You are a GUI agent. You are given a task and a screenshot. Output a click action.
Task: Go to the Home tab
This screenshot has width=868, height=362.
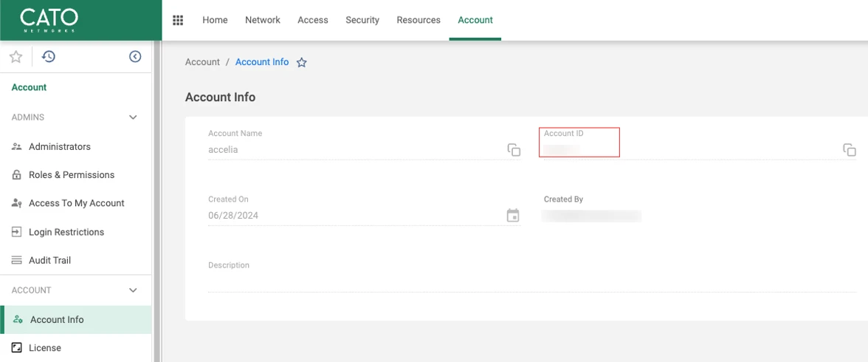pyautogui.click(x=215, y=20)
